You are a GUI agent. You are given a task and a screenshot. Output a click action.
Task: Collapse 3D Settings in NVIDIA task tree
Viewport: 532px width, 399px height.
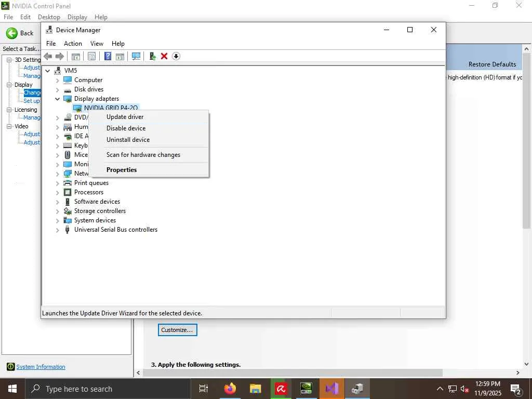click(x=9, y=60)
